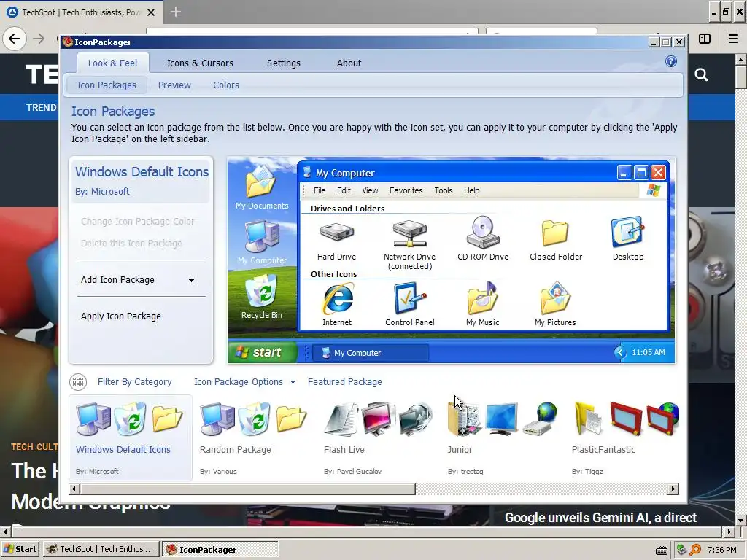Open the Look & Feel tab

pyautogui.click(x=112, y=63)
